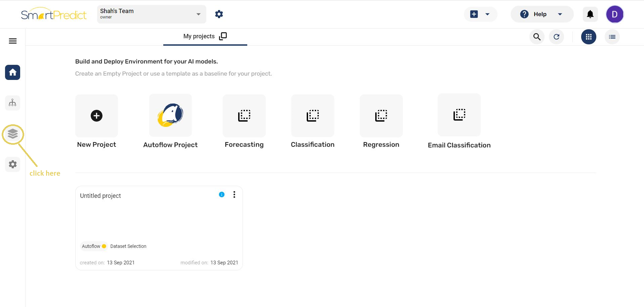Click the Autoflow tag on project card

point(94,246)
